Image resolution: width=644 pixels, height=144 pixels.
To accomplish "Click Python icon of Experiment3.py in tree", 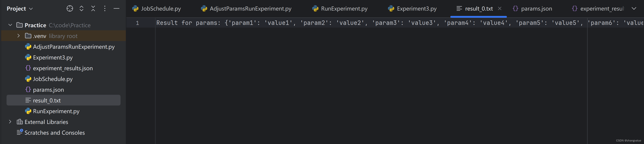I will point(28,57).
